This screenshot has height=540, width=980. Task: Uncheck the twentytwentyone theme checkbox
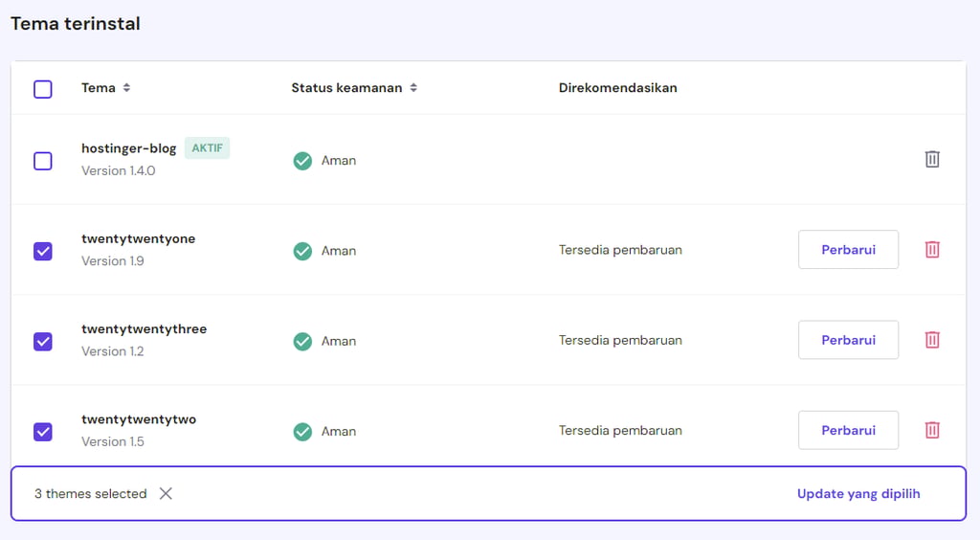tap(42, 251)
